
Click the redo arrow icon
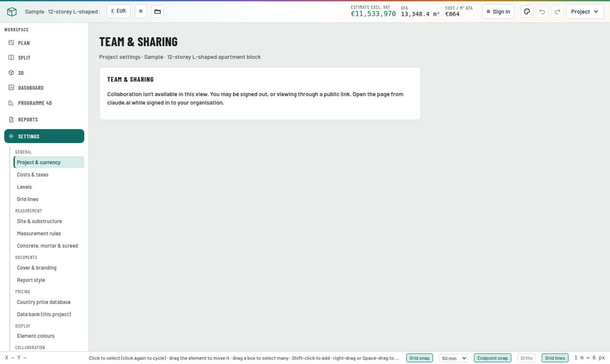557,11
